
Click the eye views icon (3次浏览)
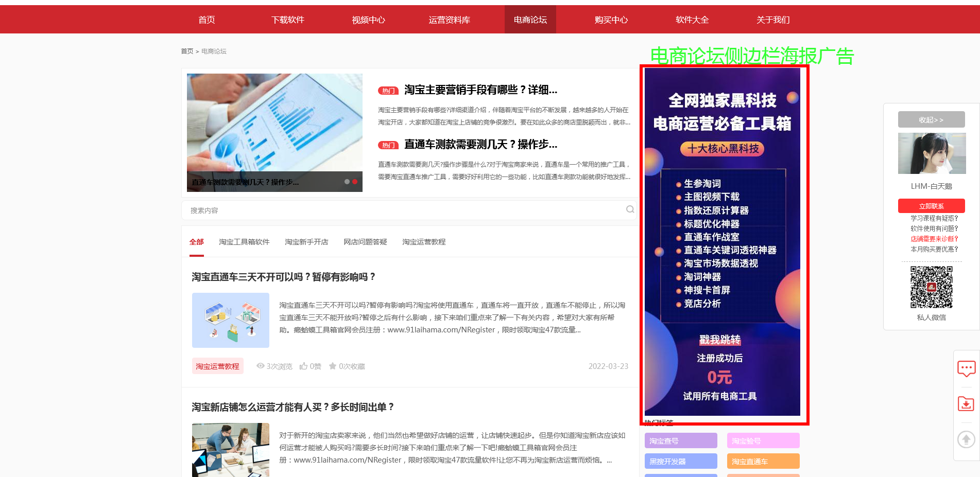(261, 366)
